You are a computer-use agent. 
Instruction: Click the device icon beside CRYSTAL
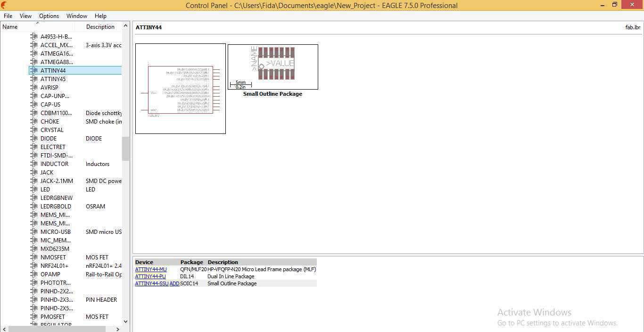[34, 130]
